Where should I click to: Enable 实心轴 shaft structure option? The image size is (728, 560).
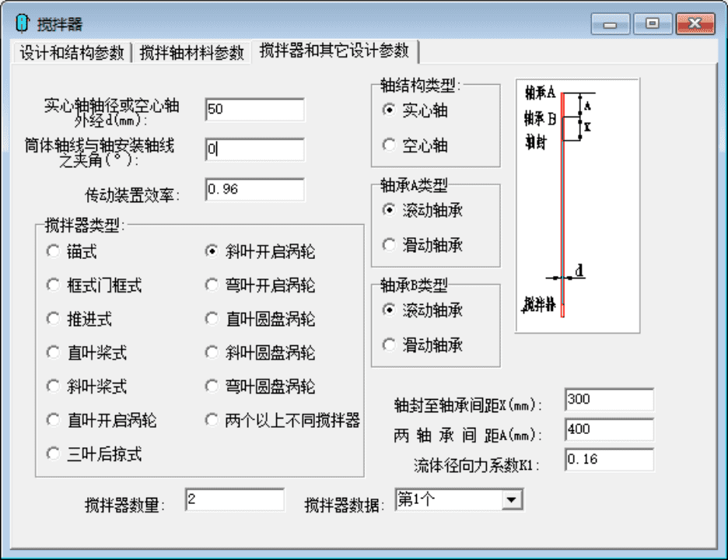click(388, 111)
